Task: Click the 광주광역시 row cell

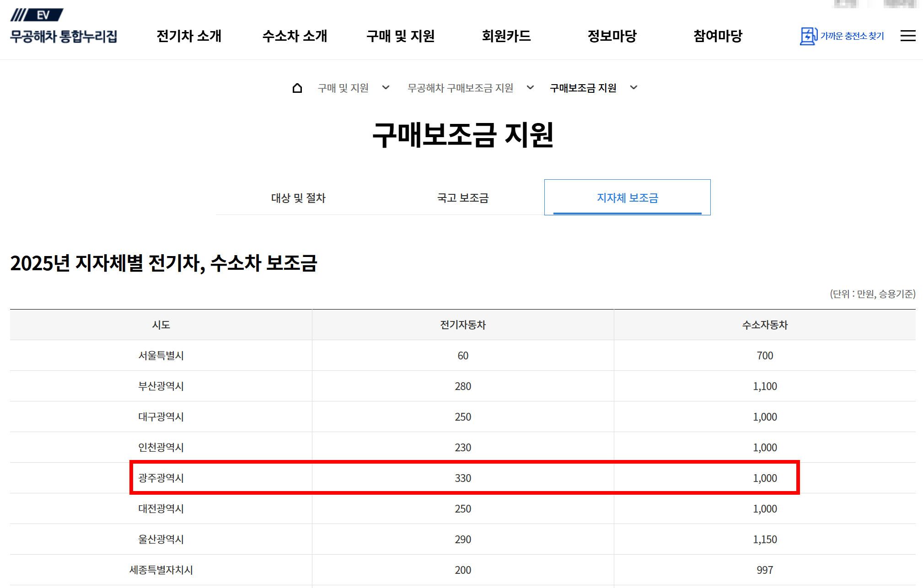Action: 161,478
